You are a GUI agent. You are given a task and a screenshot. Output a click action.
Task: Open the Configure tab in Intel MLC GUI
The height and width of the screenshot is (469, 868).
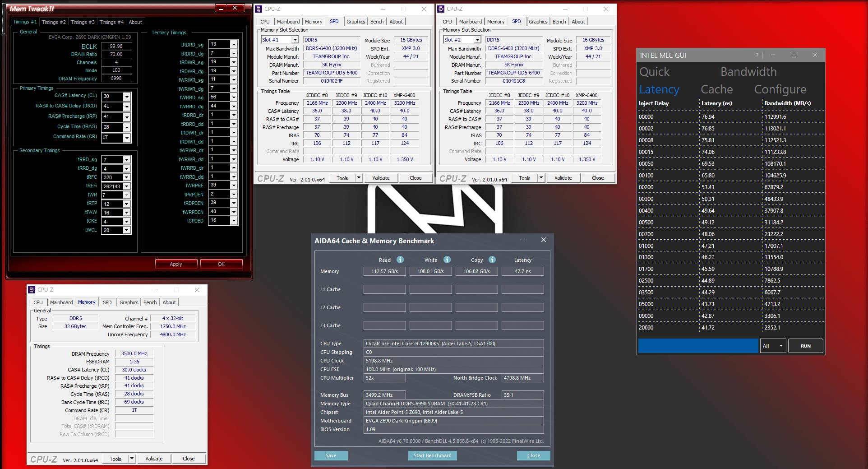pos(780,89)
